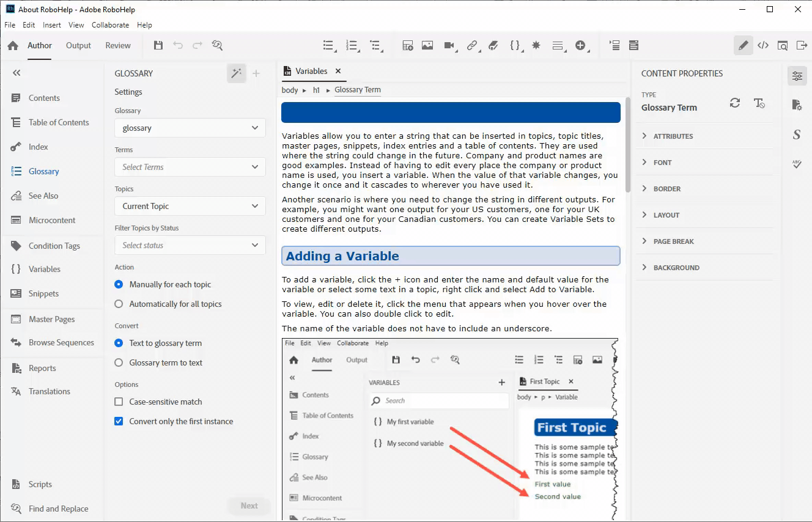Click the clear formatting icon beside Glossary Term
This screenshot has width=812, height=522.
point(759,103)
